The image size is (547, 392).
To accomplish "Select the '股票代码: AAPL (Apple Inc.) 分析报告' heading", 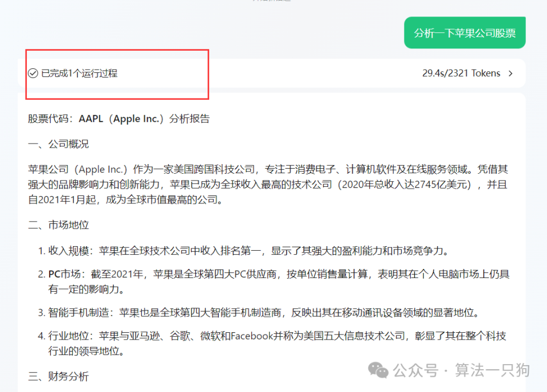I will [119, 119].
